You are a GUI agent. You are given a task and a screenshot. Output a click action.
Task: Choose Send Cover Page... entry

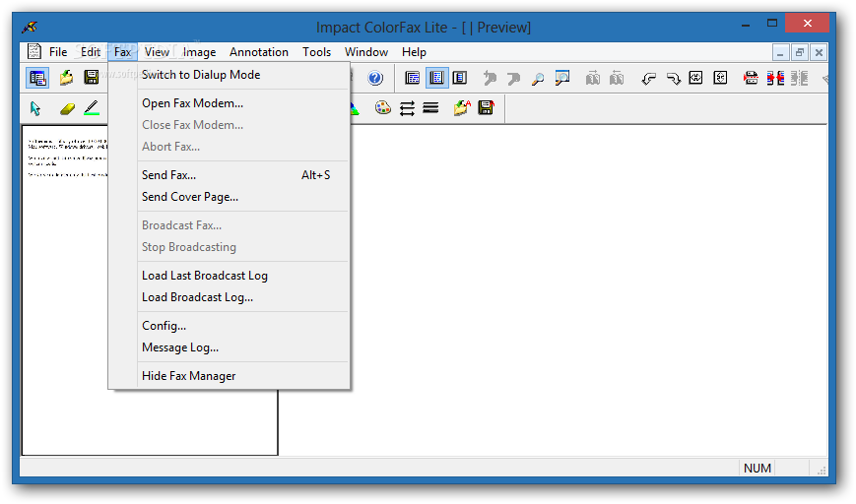click(229, 197)
